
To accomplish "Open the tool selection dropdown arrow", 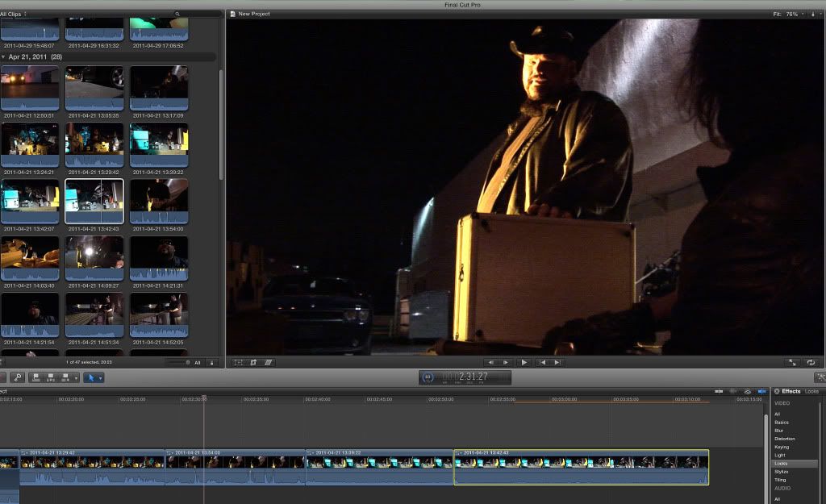I will pyautogui.click(x=100, y=377).
